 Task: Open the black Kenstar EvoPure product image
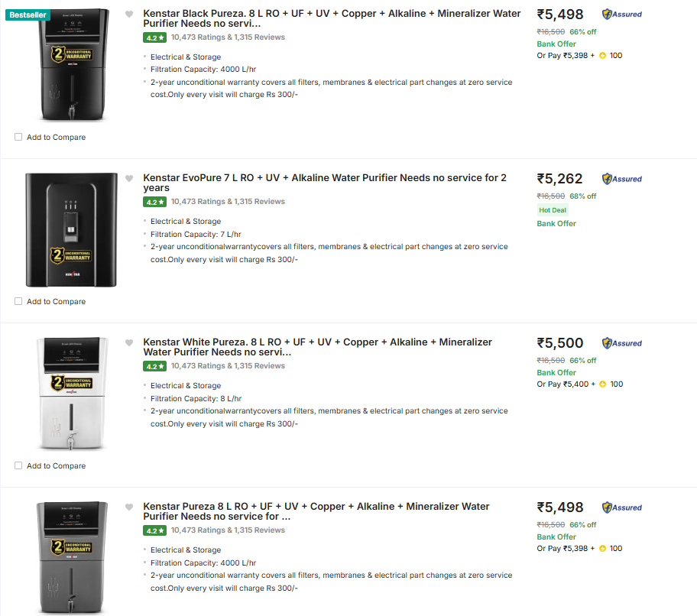coord(71,230)
